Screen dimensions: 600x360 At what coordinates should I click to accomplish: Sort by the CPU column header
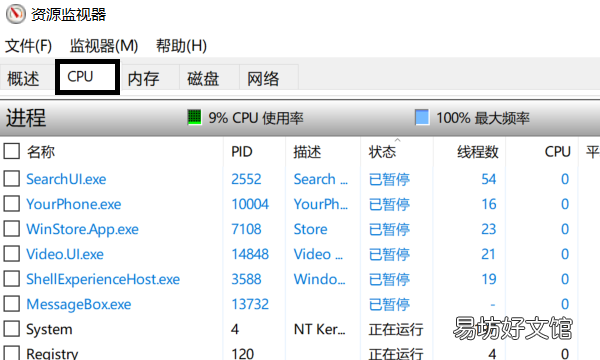[558, 152]
